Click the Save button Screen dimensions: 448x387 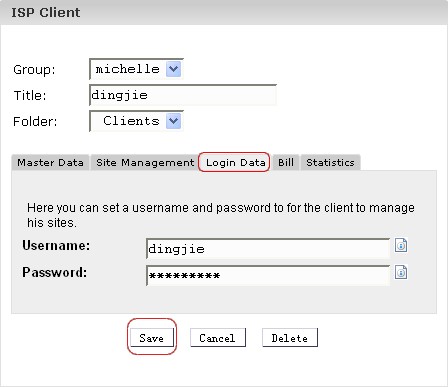tap(152, 338)
